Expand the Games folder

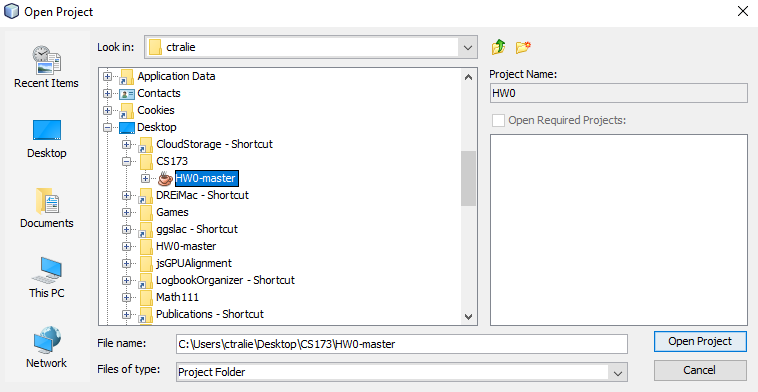(x=126, y=212)
